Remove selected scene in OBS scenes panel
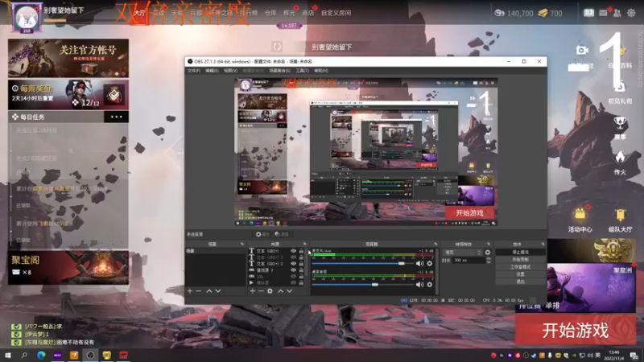This screenshot has width=644, height=362. [199, 291]
